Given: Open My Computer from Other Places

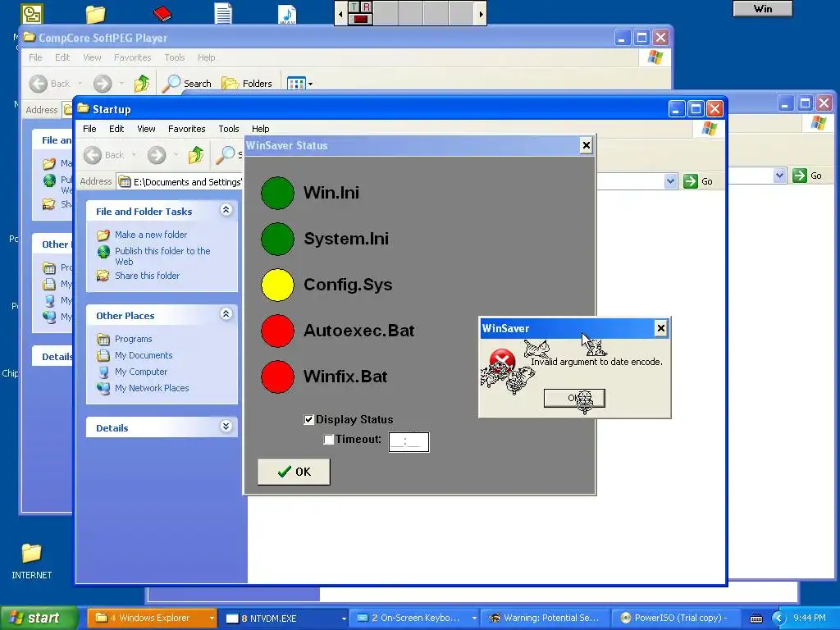Looking at the screenshot, I should click(x=141, y=372).
